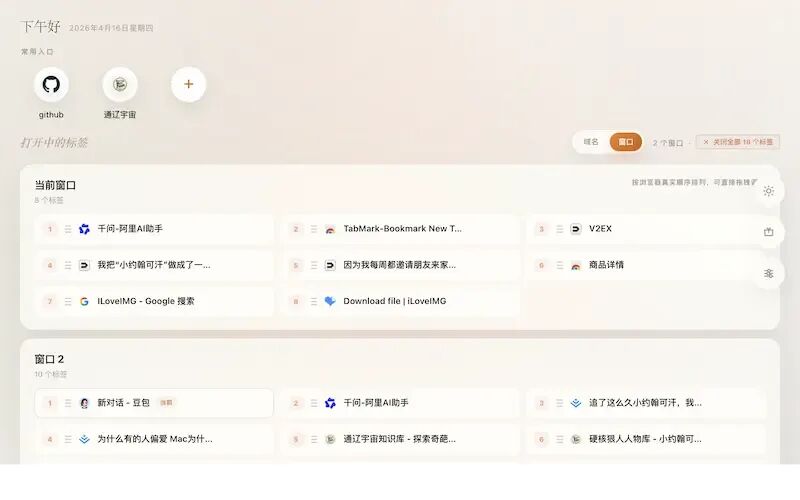Toggle the theme with the sun icon
Viewport: 800px width, 500px height.
point(768,191)
